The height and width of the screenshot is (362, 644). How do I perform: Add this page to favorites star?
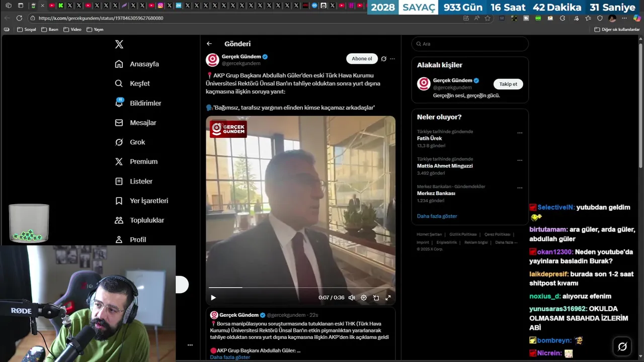[488, 18]
